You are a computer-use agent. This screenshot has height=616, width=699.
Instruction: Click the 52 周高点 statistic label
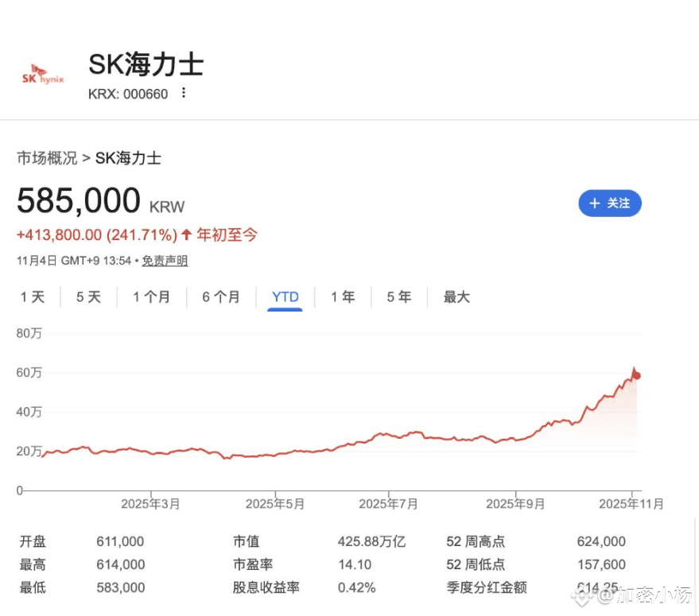coord(476,542)
